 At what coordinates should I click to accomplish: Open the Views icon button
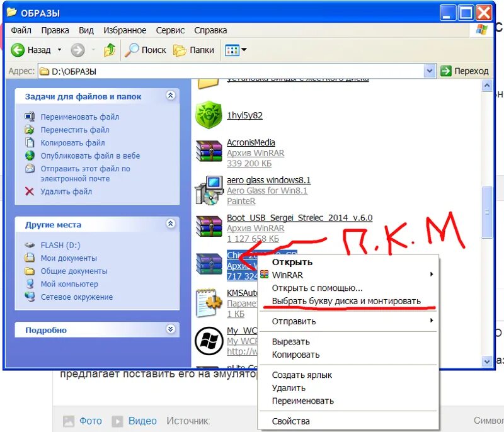point(232,50)
